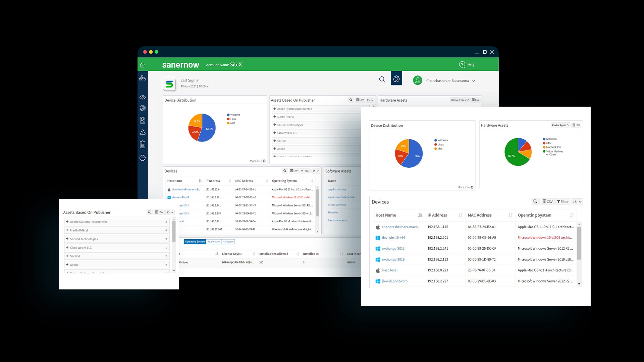Go to the home icon in green header
The image size is (644, 362).
(x=142, y=65)
